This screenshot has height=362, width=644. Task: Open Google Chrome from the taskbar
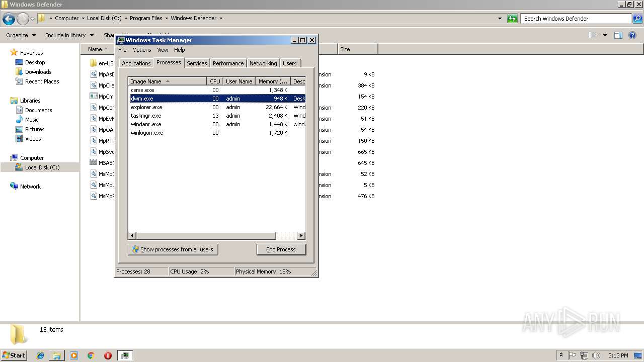[91, 355]
